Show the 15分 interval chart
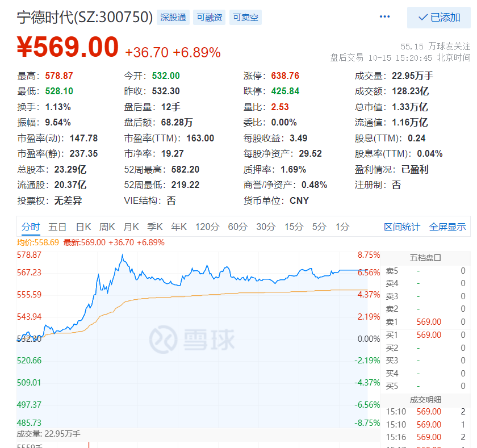Screen dimensions: 477x448 pos(294,227)
